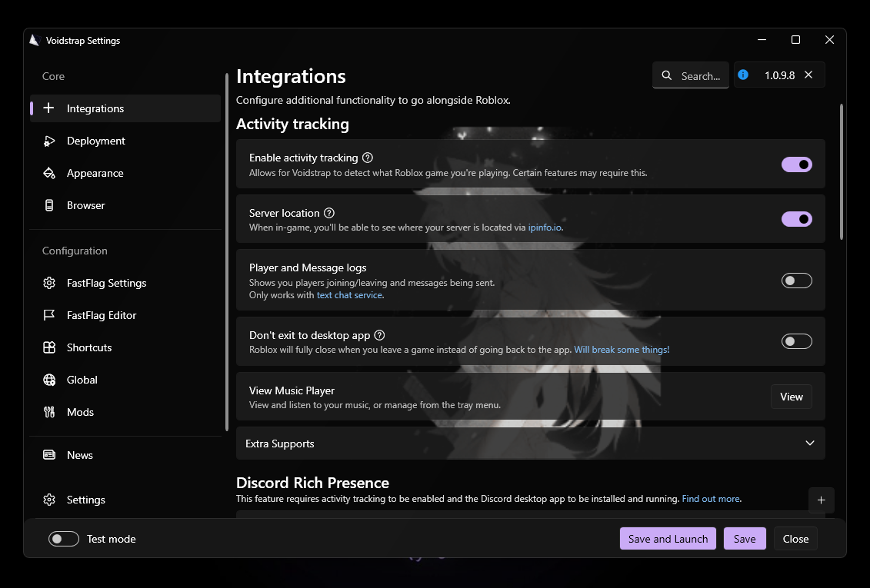Open Global settings globe icon
This screenshot has width=870, height=588.
coord(48,380)
